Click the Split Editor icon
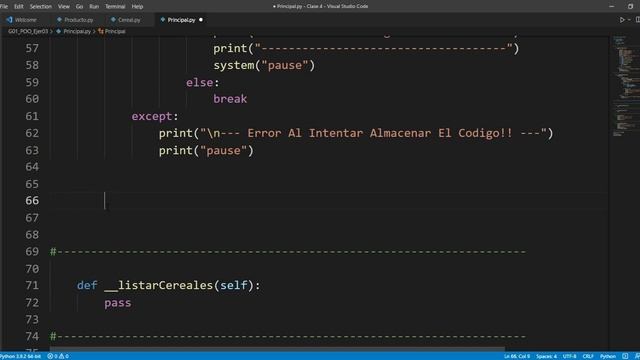Viewport: 640px width, 360px height. coord(638,20)
